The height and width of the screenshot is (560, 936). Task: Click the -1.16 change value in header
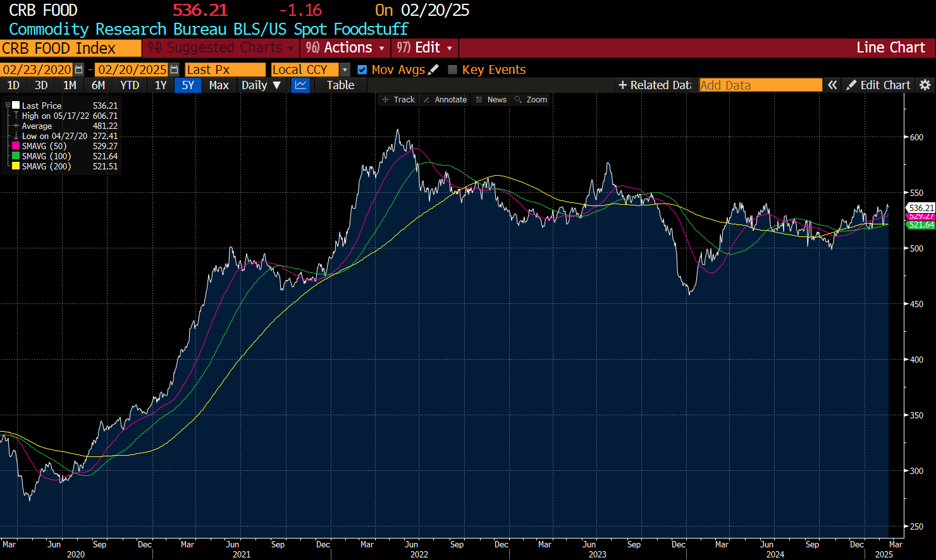click(300, 10)
